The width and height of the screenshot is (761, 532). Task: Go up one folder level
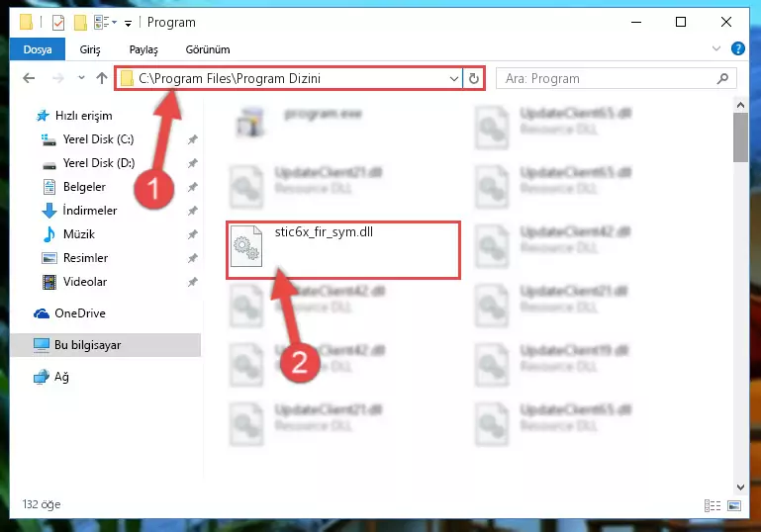click(102, 78)
